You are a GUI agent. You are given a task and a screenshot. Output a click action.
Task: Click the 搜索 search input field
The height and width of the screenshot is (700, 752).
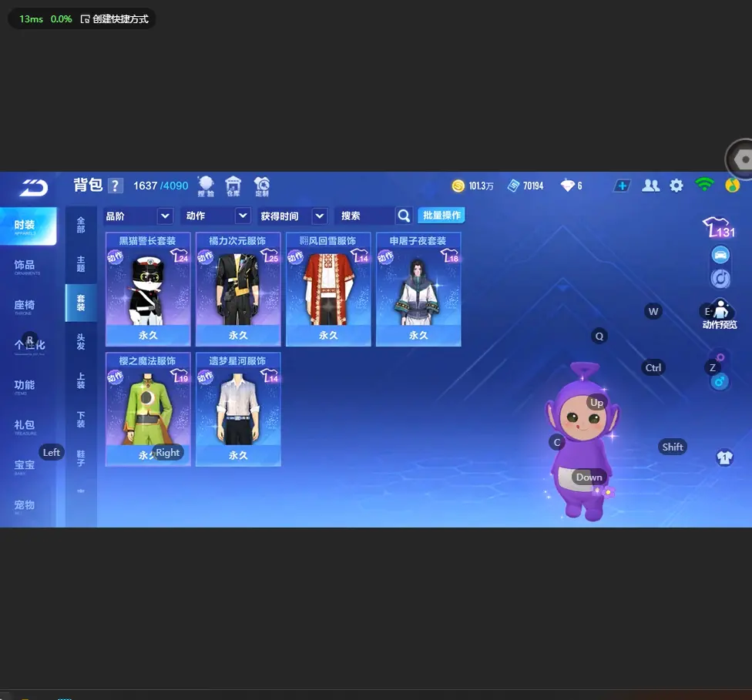pos(366,216)
